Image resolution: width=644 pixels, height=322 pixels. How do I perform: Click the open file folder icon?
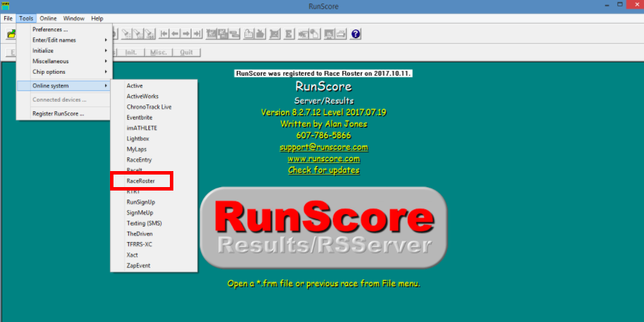[11, 34]
